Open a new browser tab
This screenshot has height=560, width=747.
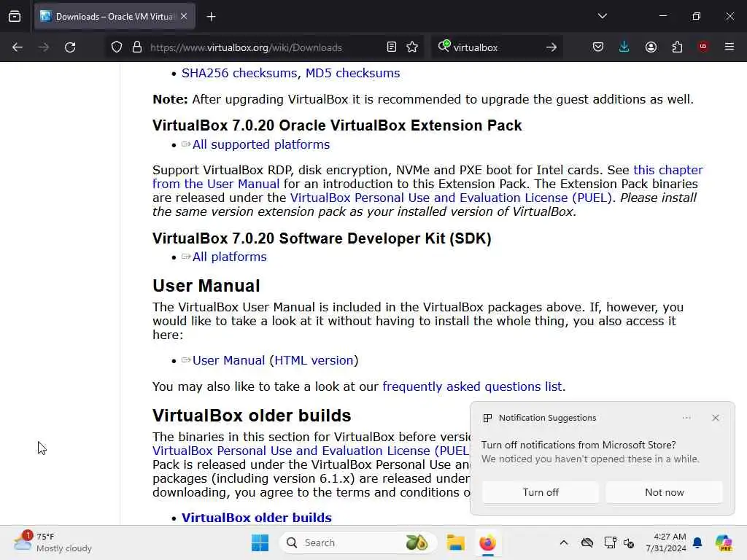point(212,17)
